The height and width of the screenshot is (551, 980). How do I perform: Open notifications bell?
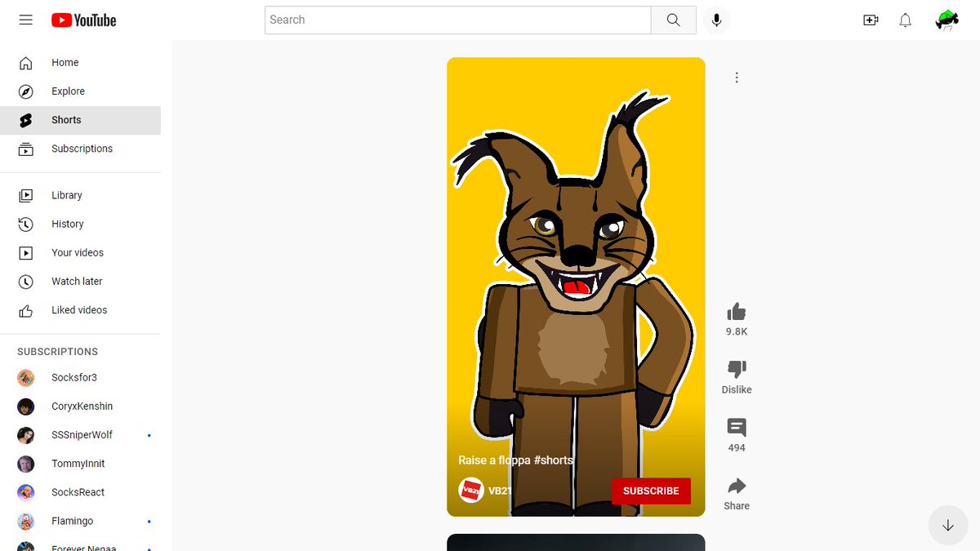[x=906, y=20]
